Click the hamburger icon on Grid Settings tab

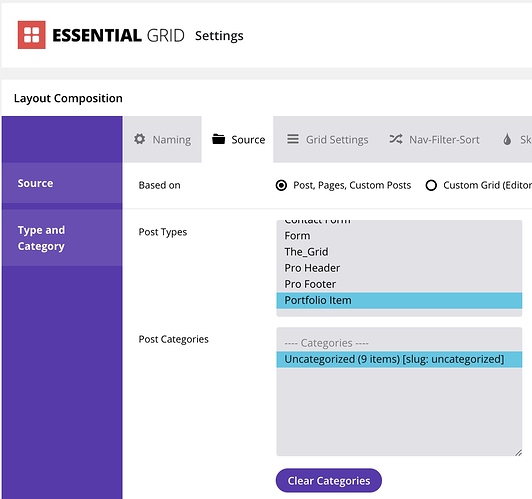pyautogui.click(x=293, y=139)
